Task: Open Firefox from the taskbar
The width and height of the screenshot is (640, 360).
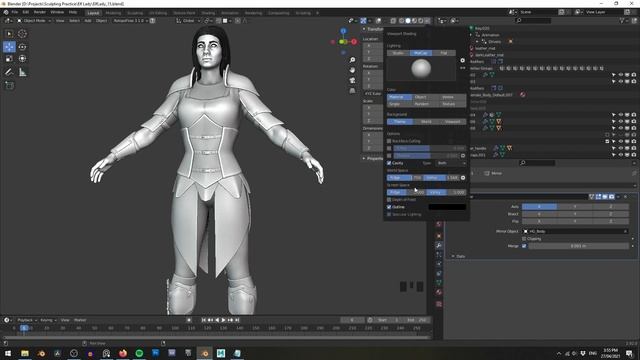Action: pyautogui.click(x=122, y=353)
